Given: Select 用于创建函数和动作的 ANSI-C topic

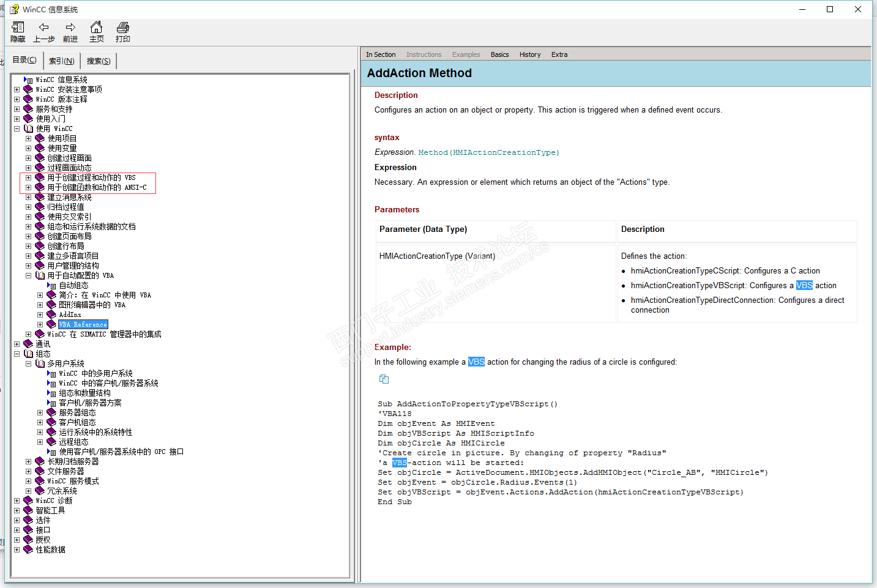Looking at the screenshot, I should coord(97,187).
